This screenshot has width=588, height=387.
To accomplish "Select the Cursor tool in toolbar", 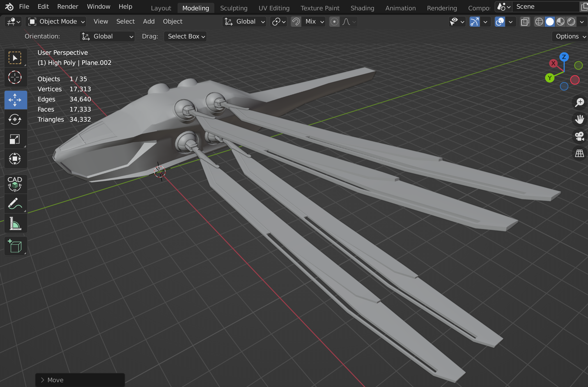I will tap(15, 78).
